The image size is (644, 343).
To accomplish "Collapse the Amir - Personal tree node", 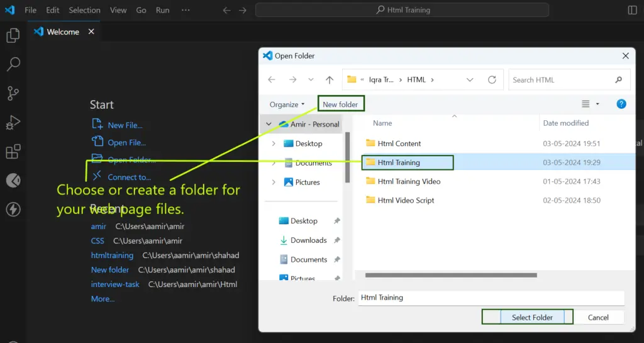I will [x=269, y=124].
